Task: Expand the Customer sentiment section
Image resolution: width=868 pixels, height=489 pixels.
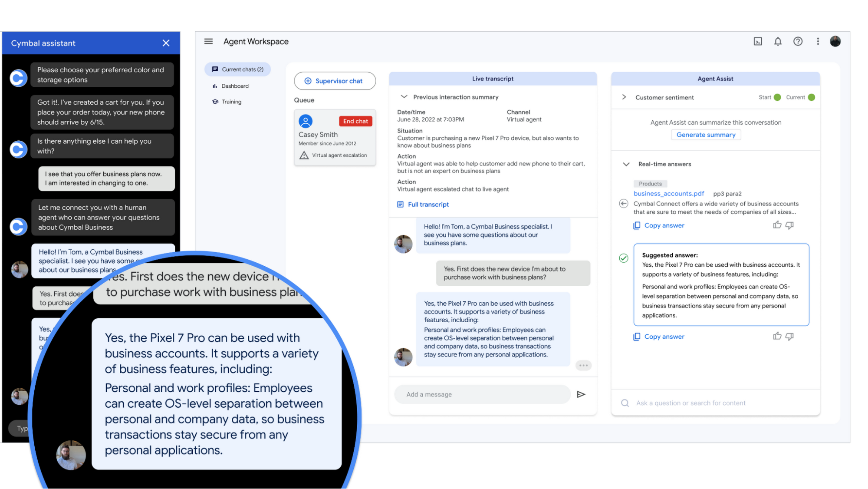Action: (x=624, y=97)
